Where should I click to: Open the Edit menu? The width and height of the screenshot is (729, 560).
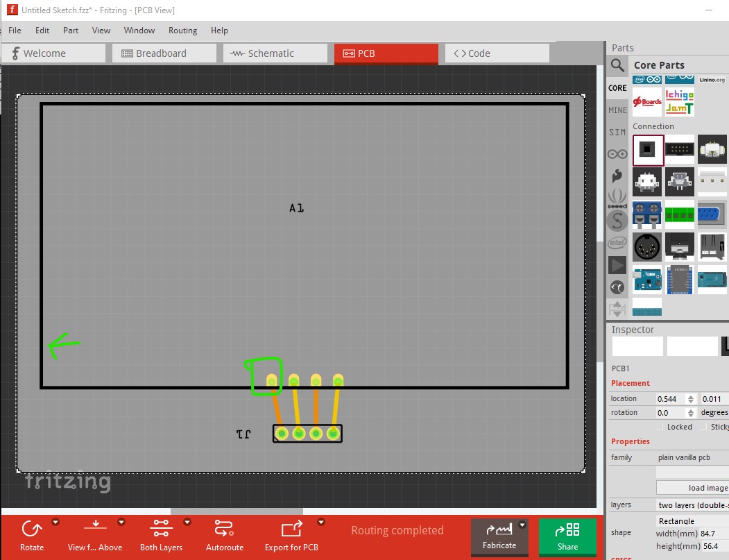42,31
